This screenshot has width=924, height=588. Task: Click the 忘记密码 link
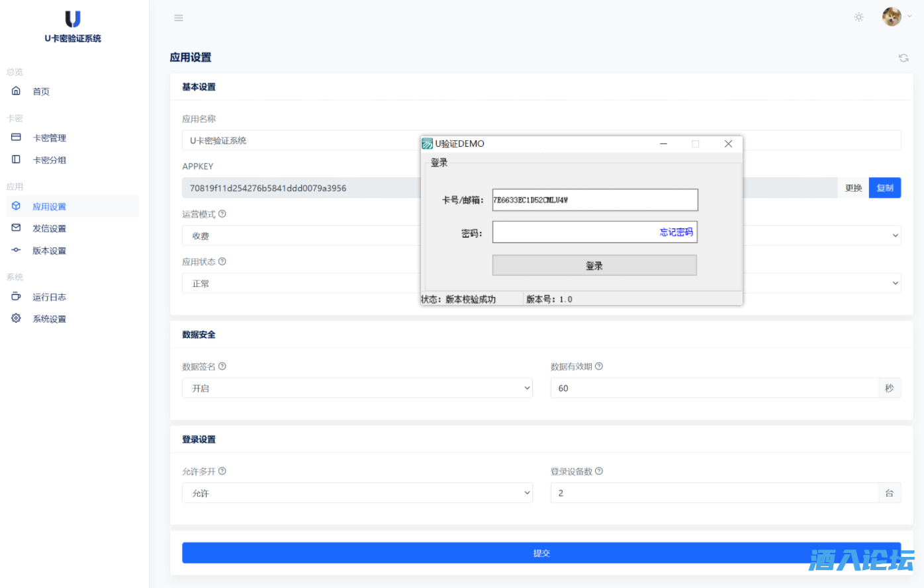[x=676, y=232]
